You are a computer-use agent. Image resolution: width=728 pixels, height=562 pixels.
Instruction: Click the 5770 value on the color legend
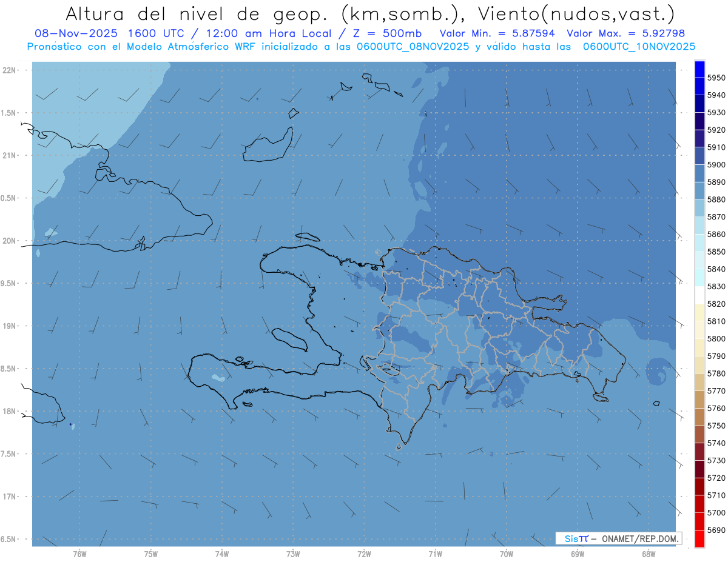[717, 390]
